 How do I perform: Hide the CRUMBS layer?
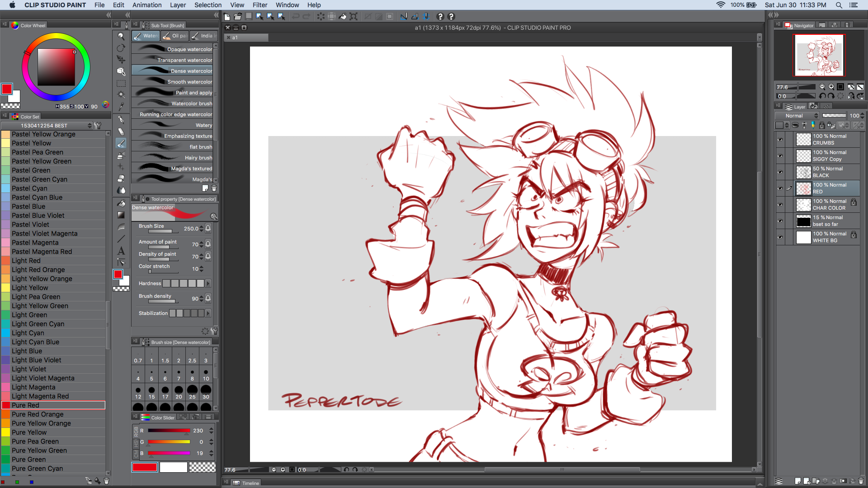780,140
